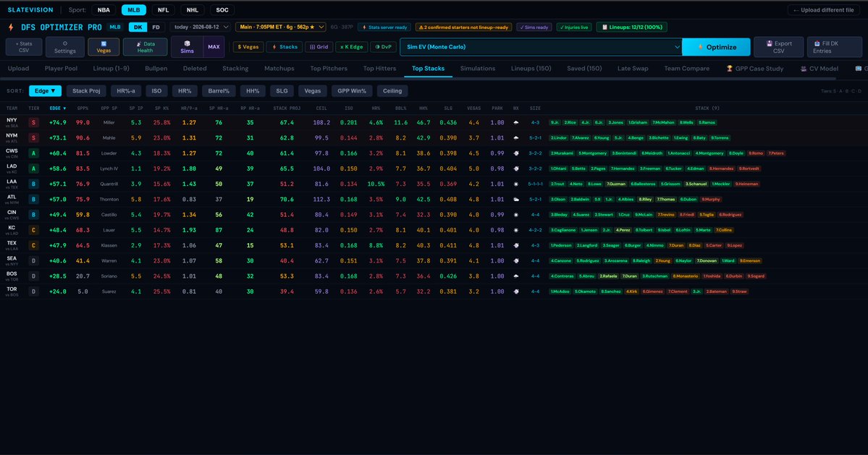Screen dimensions: 868x455
Task: Sort by HR%-a
Action: coord(126,90)
